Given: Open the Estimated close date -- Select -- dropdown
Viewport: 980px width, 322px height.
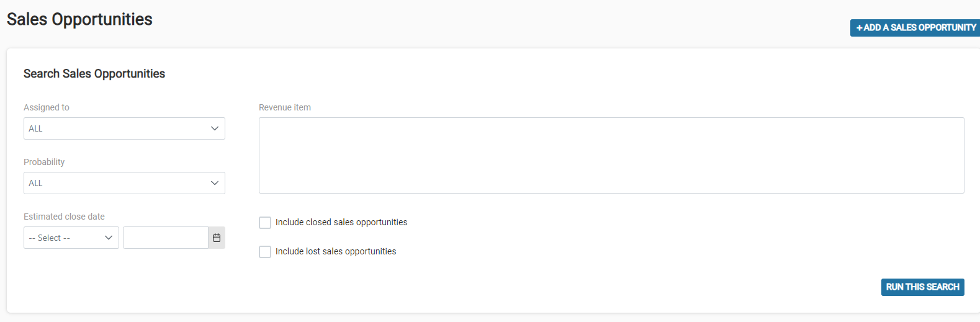Looking at the screenshot, I should pyautogui.click(x=71, y=238).
